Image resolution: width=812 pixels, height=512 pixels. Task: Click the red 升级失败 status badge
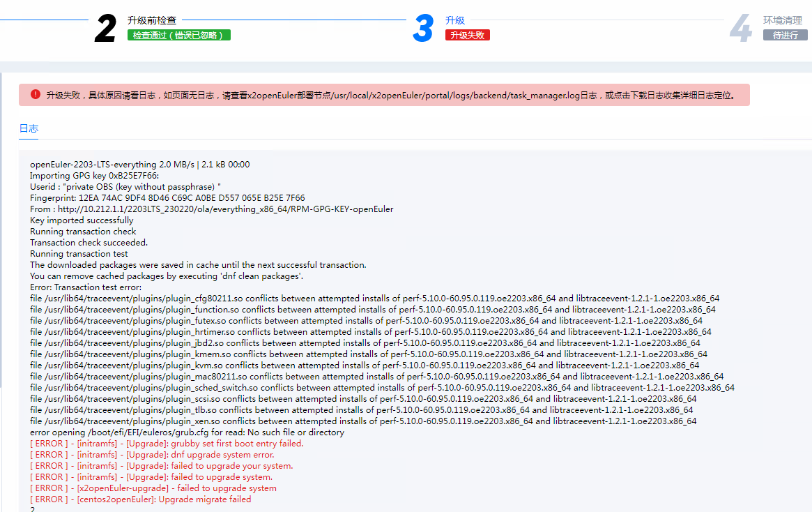coord(467,35)
